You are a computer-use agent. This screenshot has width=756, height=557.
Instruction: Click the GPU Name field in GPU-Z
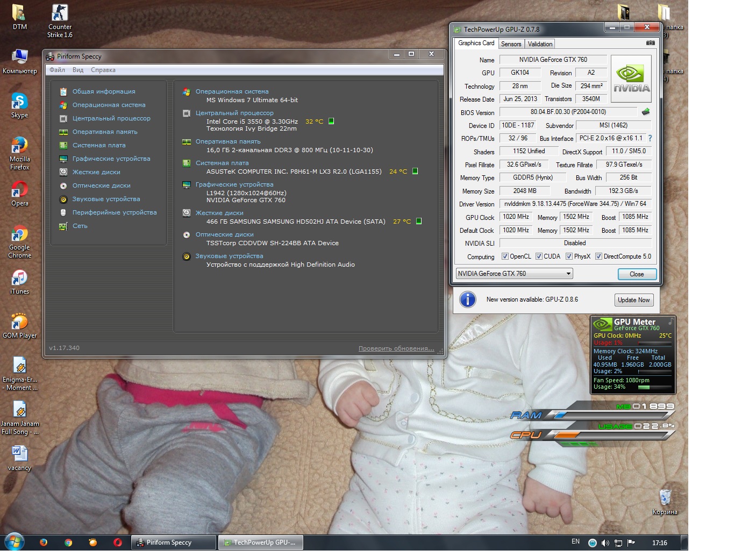click(553, 60)
